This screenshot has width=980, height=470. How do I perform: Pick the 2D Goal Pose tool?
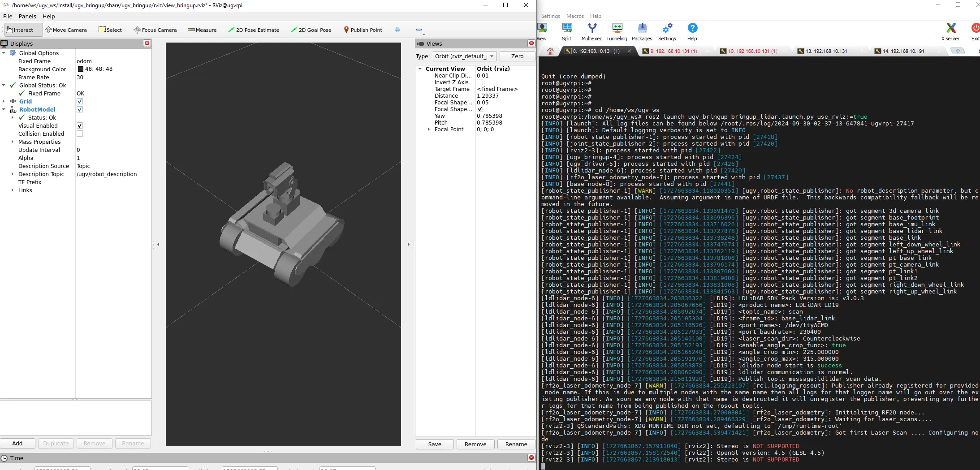point(311,30)
